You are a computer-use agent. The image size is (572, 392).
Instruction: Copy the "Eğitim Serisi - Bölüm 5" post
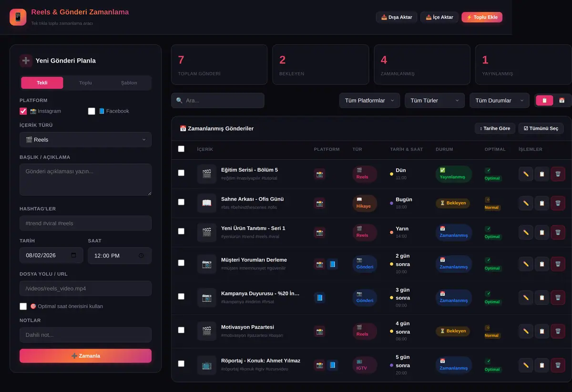click(542, 174)
